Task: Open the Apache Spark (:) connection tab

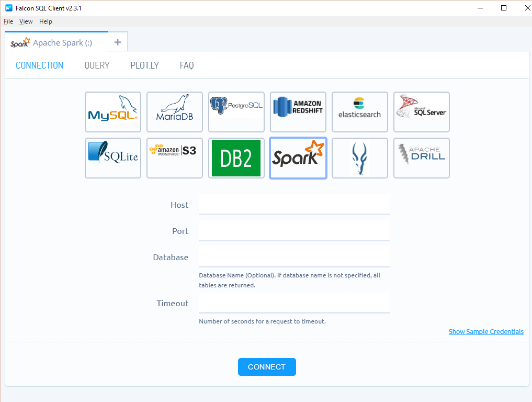Action: click(56, 42)
